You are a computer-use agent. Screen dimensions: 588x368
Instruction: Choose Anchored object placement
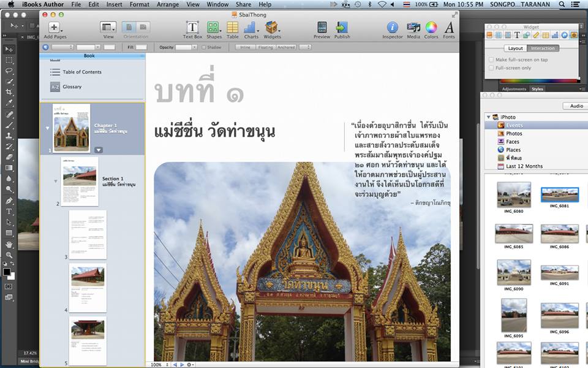pyautogui.click(x=286, y=47)
